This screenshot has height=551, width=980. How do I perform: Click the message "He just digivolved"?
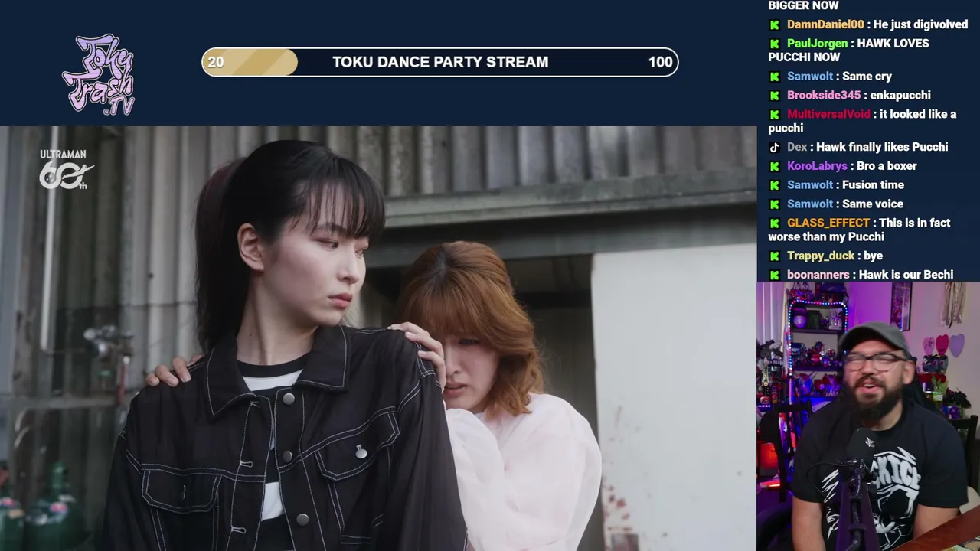[x=920, y=24]
